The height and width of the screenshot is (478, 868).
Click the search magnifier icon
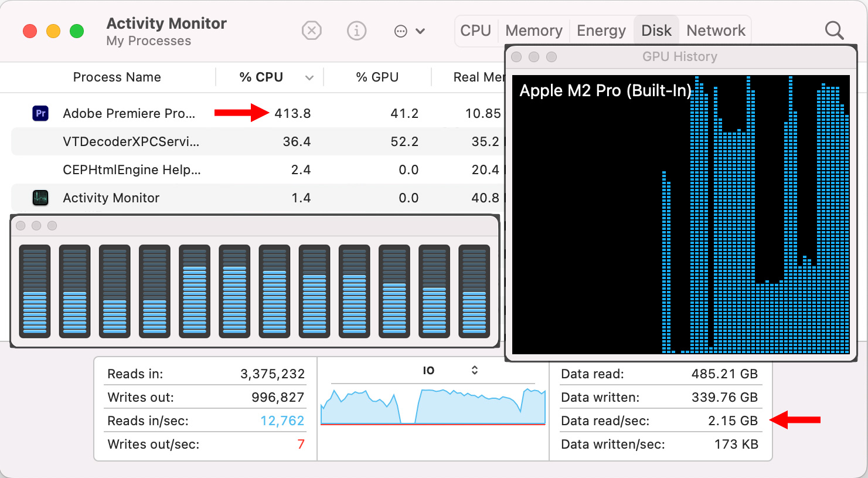[x=834, y=30]
